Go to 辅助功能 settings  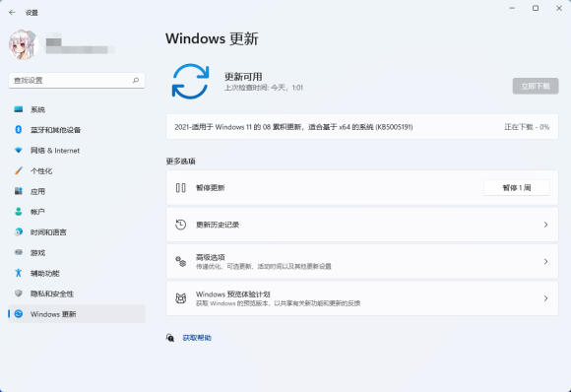pos(77,273)
